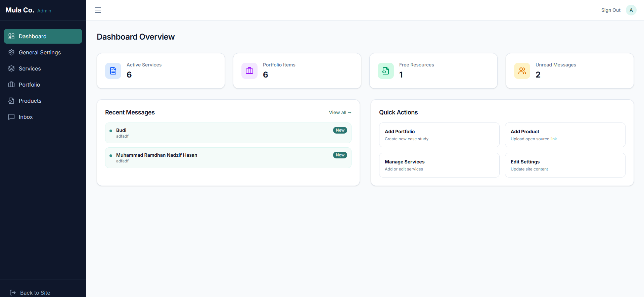Click the Unread Messages stat card
The height and width of the screenshot is (297, 644).
(x=570, y=71)
